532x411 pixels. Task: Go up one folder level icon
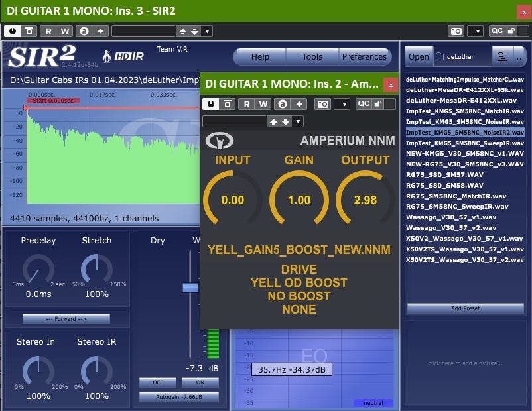point(502,56)
